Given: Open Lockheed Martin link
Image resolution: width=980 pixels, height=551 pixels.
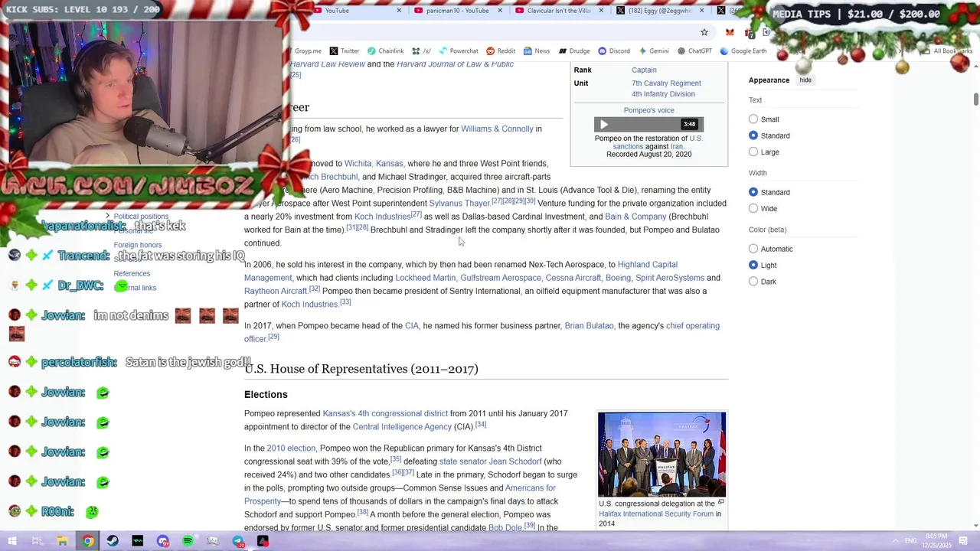Looking at the screenshot, I should tap(425, 278).
